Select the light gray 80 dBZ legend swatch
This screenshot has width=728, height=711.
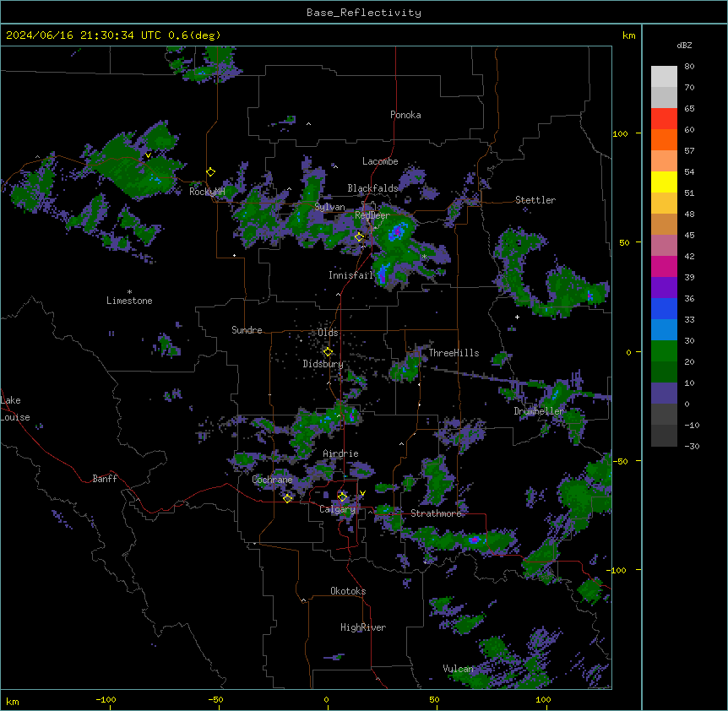pos(664,77)
